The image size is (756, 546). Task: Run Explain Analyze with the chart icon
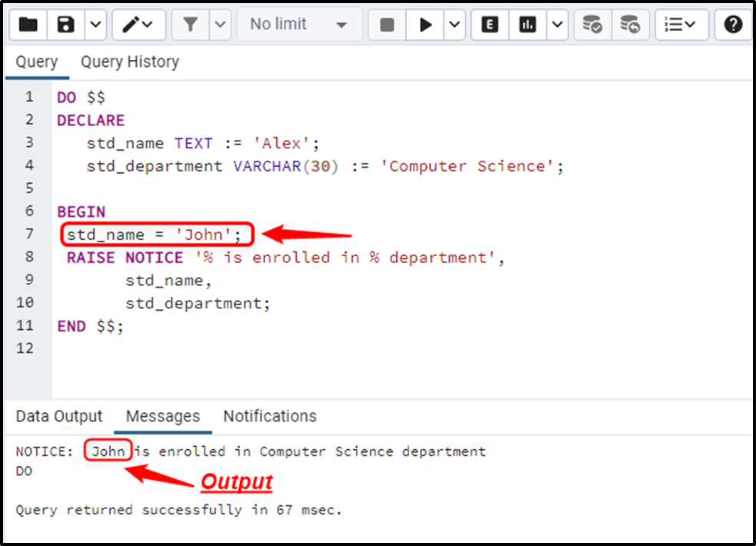tap(528, 24)
